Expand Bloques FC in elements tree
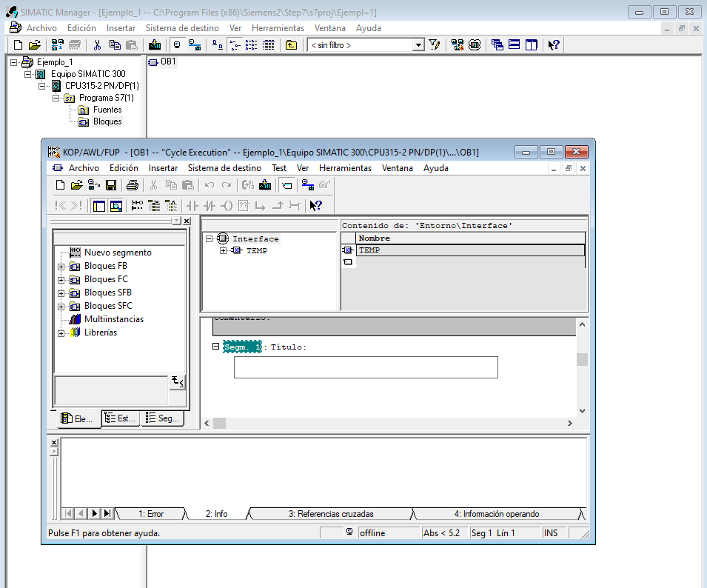The height and width of the screenshot is (588, 707). coord(61,280)
